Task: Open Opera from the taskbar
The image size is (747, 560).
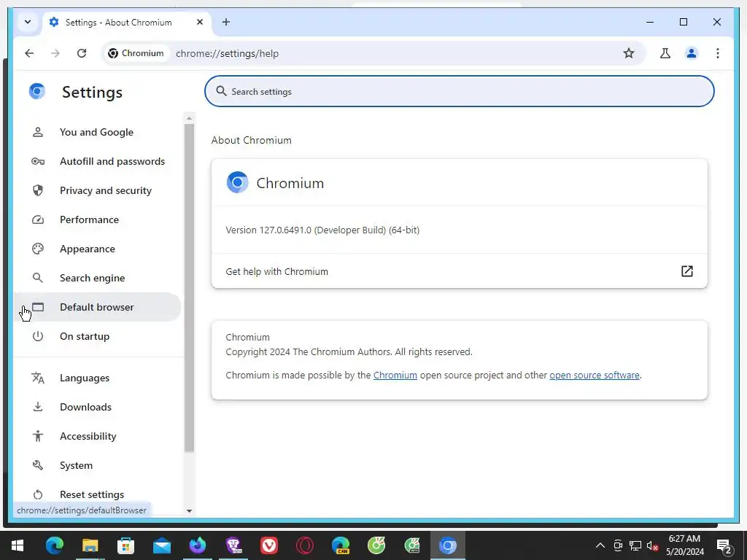Action: tap(304, 545)
